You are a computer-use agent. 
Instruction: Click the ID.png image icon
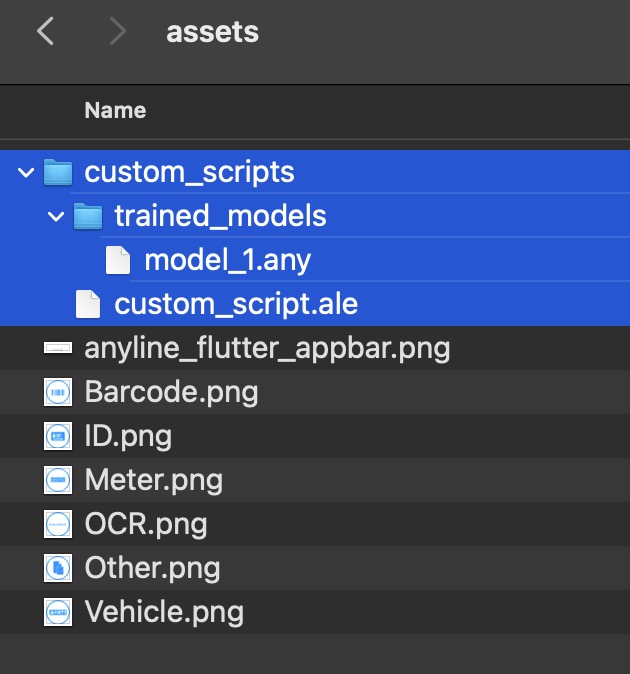[x=58, y=436]
